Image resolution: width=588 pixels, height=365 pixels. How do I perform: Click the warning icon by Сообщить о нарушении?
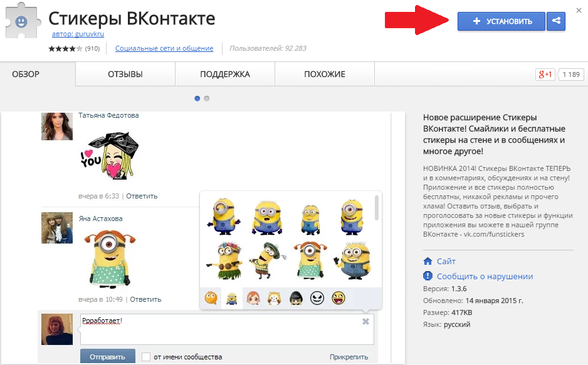pos(428,276)
